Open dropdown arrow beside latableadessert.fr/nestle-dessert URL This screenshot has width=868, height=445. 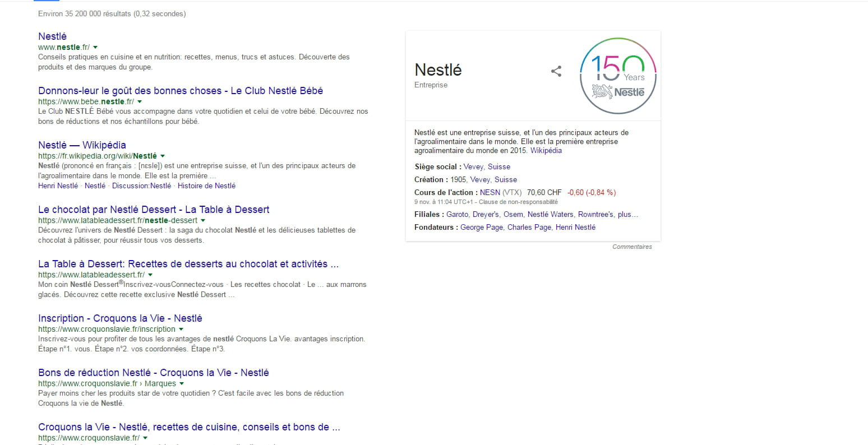click(203, 221)
